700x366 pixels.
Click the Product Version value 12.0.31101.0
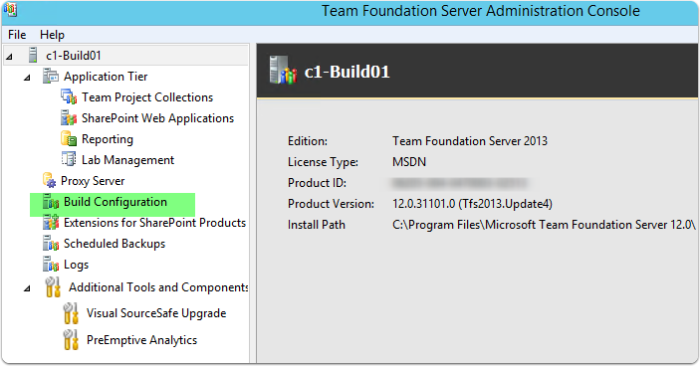tap(472, 204)
